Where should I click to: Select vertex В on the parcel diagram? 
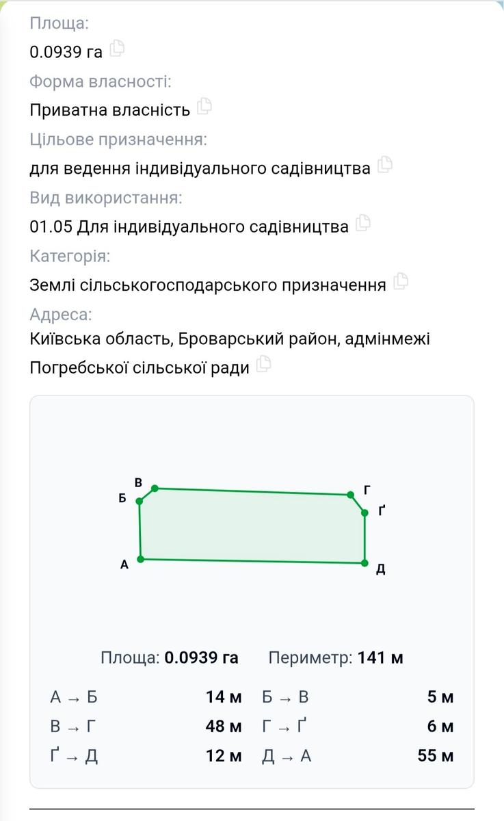tap(155, 488)
